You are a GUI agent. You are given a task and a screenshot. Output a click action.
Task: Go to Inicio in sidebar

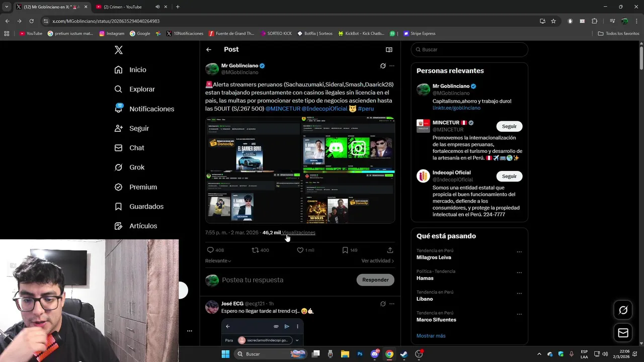[x=130, y=70]
